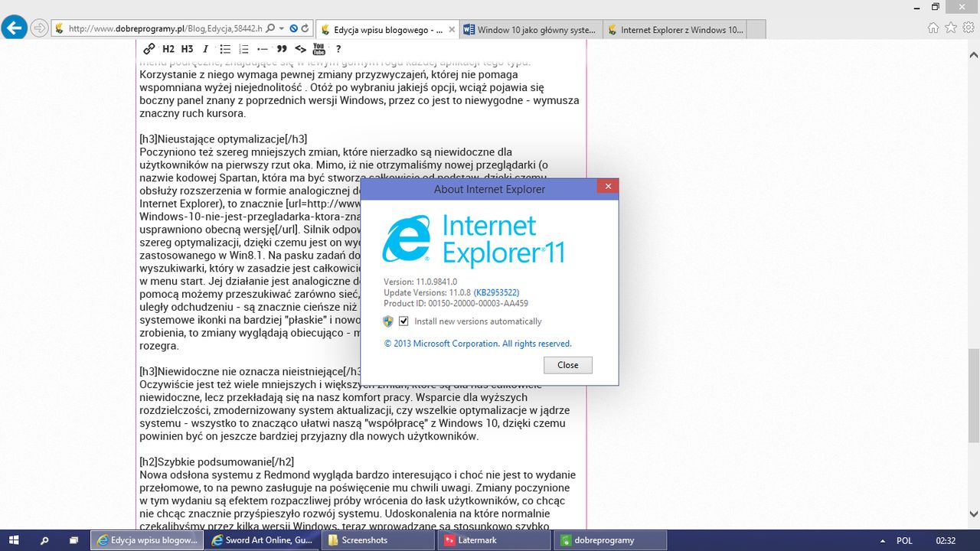This screenshot has height=551, width=980.
Task: Go back with the browser Back arrow
Action: pos(15,28)
